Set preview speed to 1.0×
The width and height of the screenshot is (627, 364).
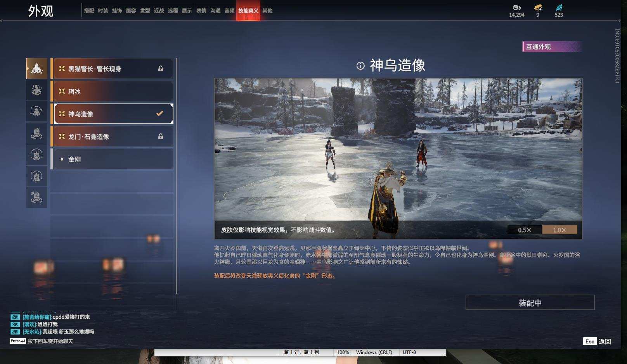click(559, 230)
